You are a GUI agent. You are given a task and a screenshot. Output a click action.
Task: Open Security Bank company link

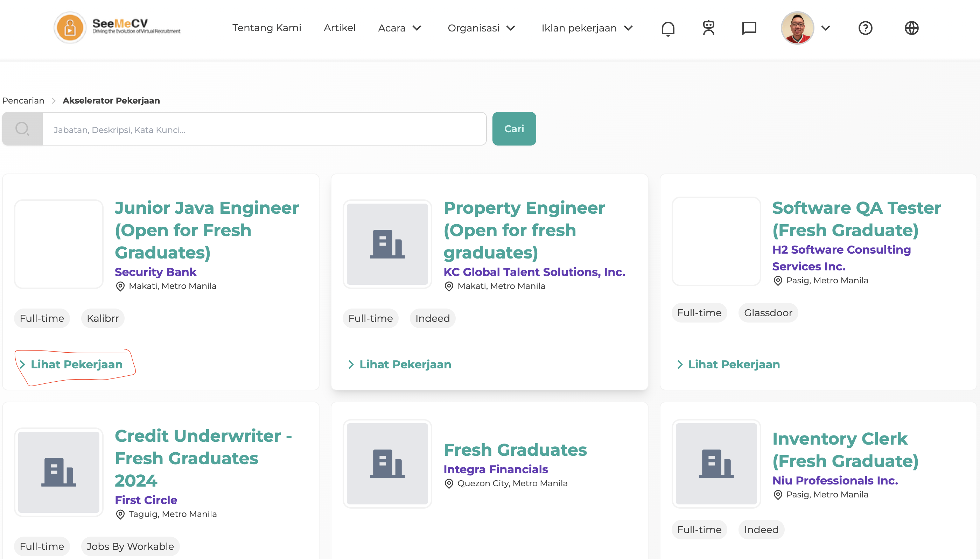click(155, 272)
